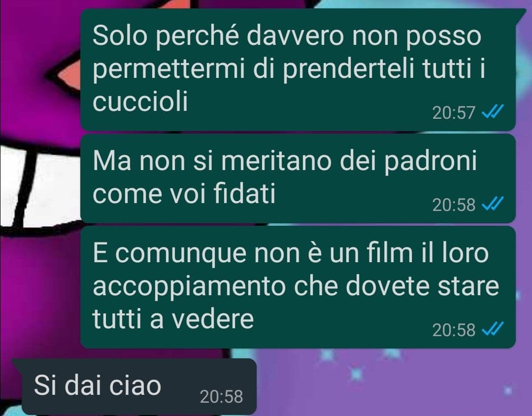Tap the blue double-check on the "cuccioli" message
The image size is (532, 416).
(x=493, y=111)
